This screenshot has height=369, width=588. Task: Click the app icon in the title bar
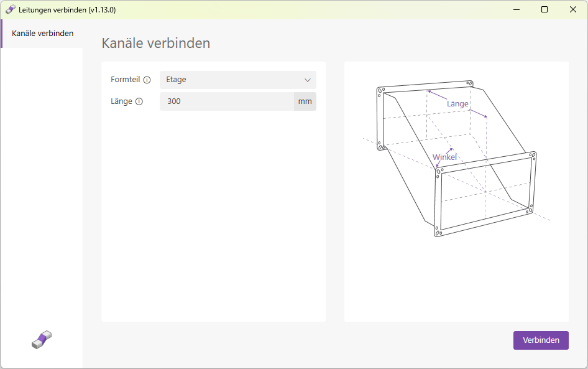(10, 9)
